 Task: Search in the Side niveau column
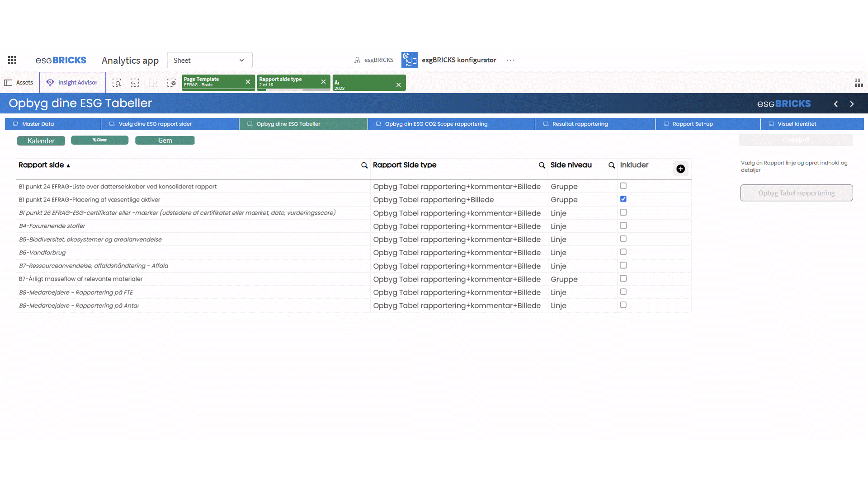coord(612,165)
